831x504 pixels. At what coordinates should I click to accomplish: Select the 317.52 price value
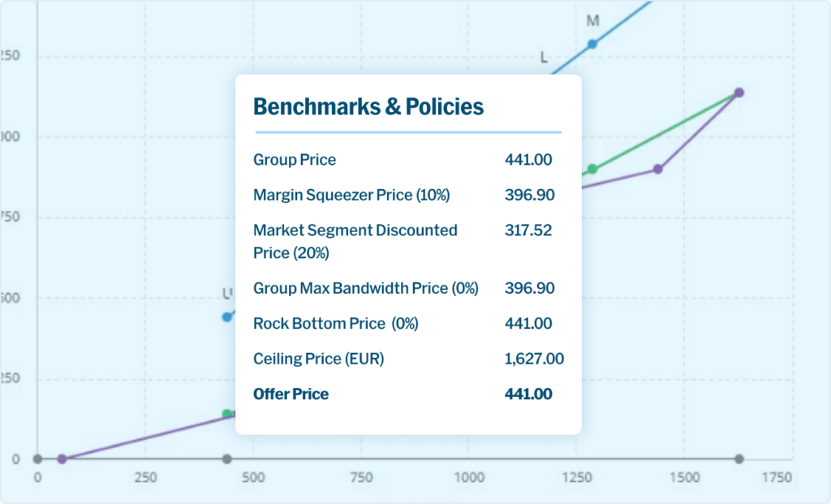click(528, 230)
